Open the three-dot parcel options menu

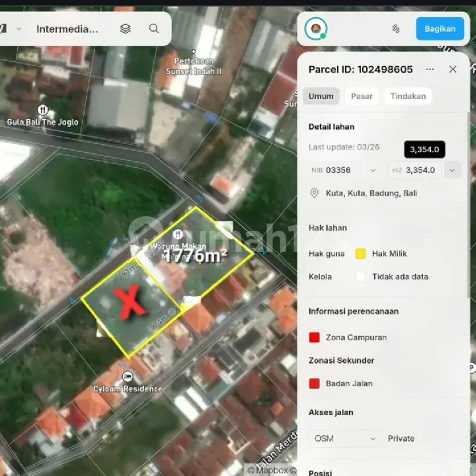point(430,69)
